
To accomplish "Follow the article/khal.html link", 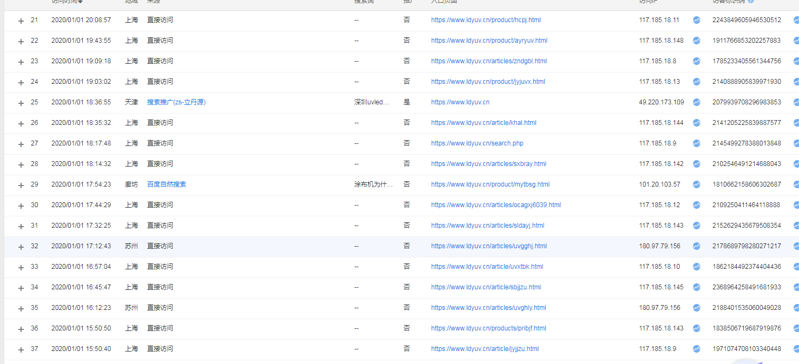I will pyautogui.click(x=483, y=122).
